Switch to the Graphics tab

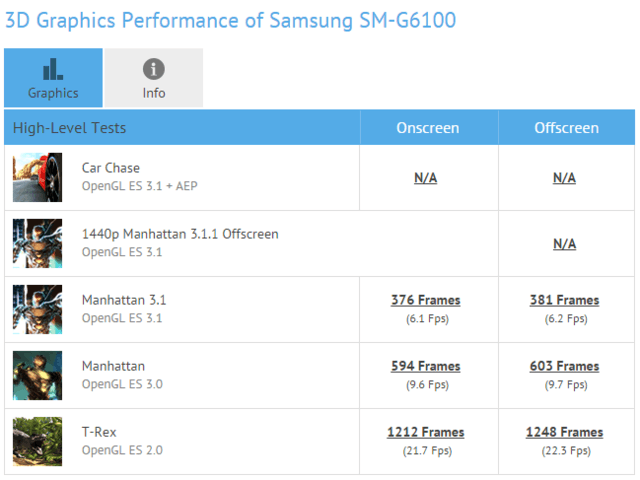[53, 78]
